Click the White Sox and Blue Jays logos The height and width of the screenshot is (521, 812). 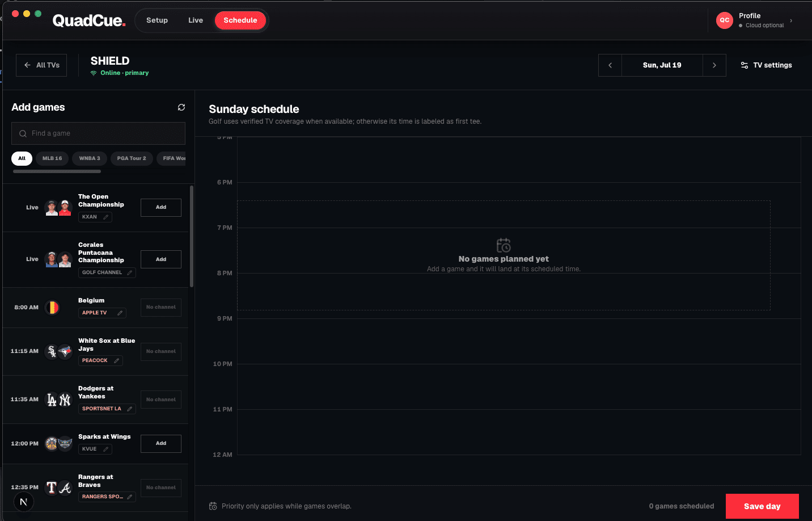[x=58, y=351]
